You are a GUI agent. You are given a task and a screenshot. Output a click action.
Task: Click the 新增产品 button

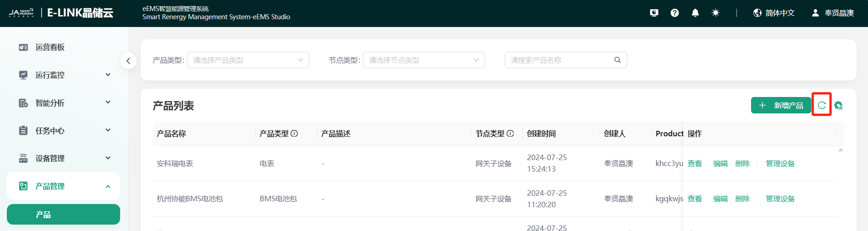pos(781,105)
